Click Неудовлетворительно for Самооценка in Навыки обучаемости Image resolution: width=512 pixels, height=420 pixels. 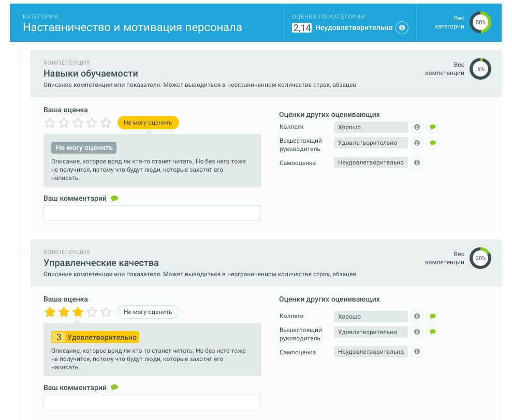(371, 162)
